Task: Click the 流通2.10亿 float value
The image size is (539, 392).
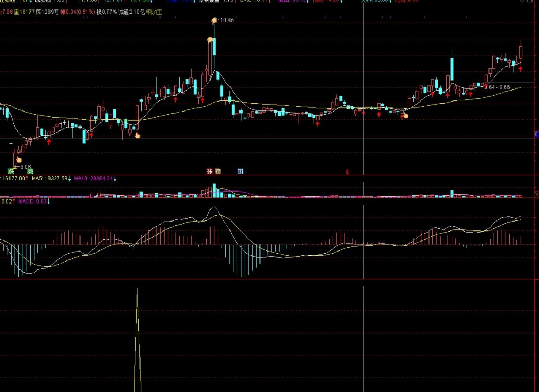Action: pos(132,12)
